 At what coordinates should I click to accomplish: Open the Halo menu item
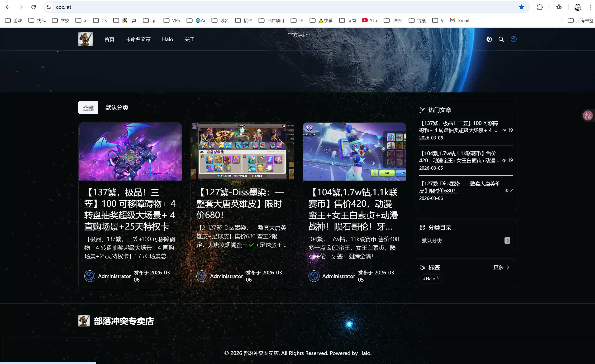point(168,39)
